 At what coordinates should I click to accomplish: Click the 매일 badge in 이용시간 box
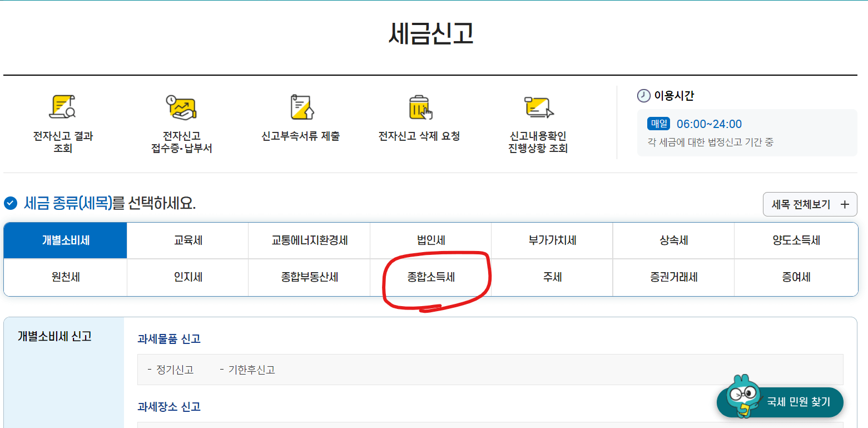tap(659, 124)
